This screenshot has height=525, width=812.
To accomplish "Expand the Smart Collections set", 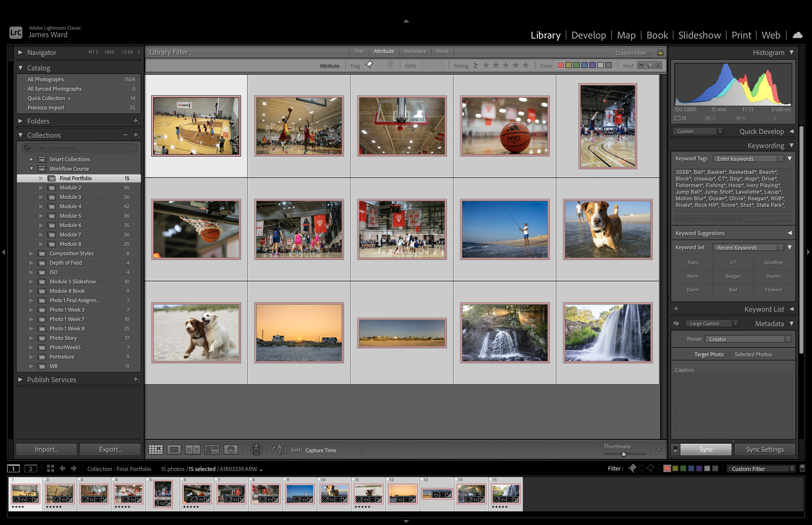I will pos(32,159).
